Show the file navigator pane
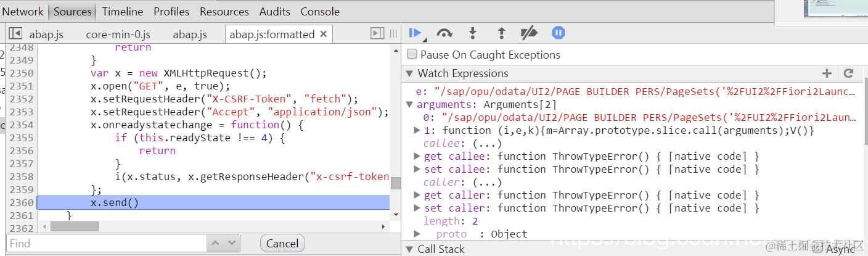 pos(15,34)
